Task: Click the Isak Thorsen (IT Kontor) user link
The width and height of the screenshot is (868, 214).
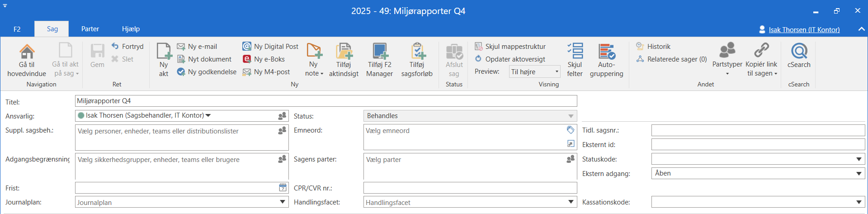Action: coord(804,30)
